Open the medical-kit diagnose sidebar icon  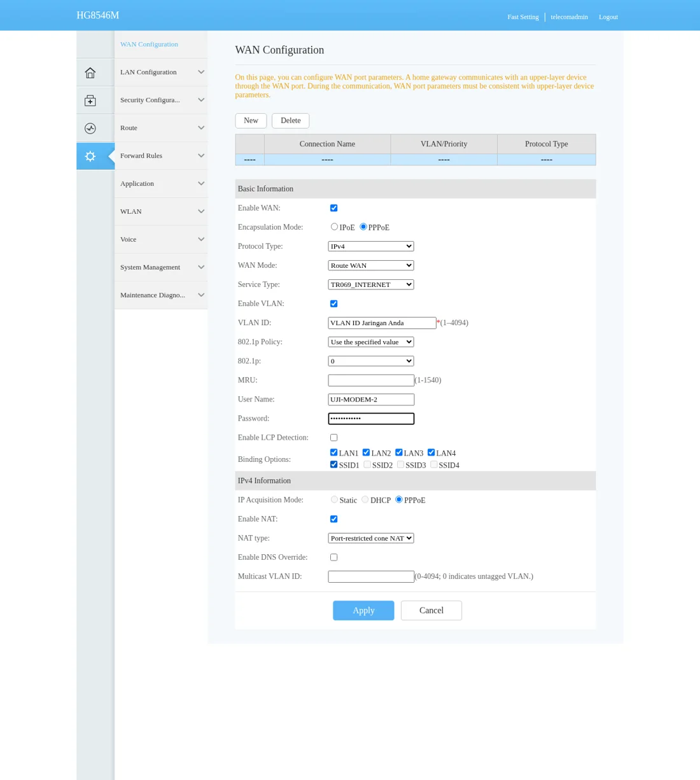(x=90, y=101)
